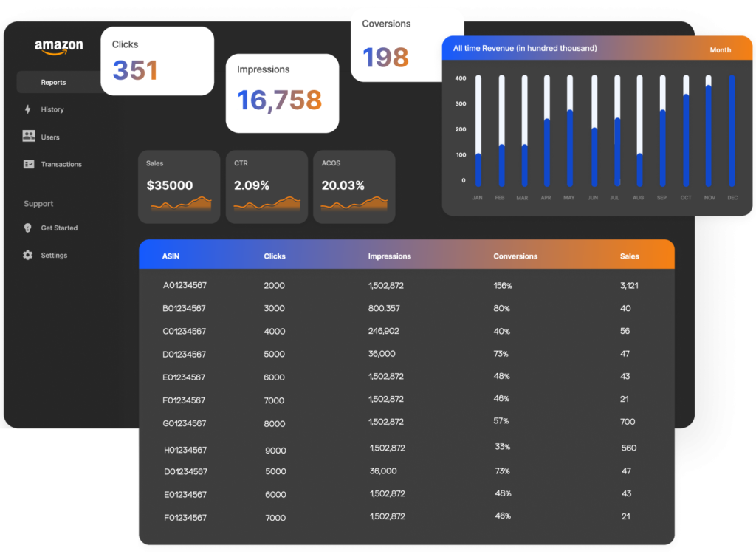Click the Settings gear icon

click(28, 256)
